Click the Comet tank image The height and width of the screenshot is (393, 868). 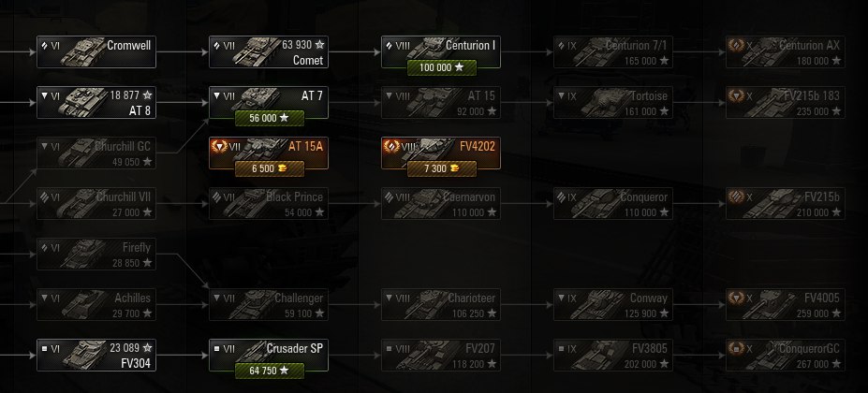click(255, 52)
